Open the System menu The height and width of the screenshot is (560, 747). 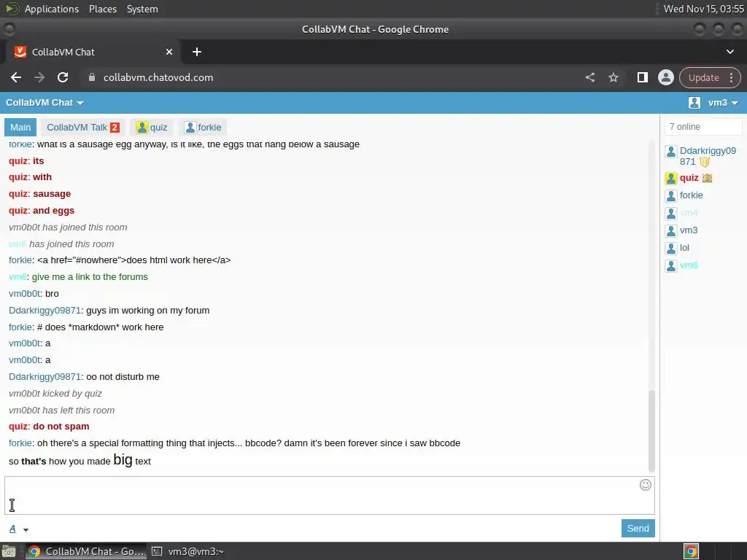point(142,9)
